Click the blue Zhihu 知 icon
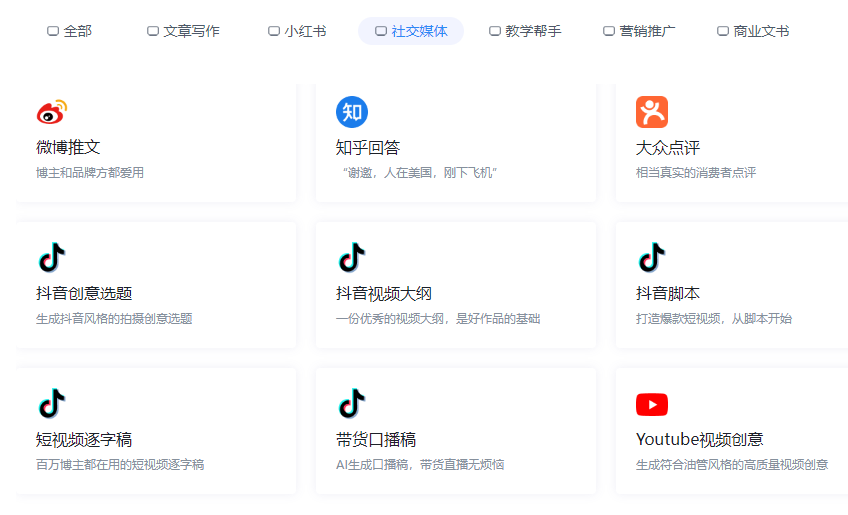 click(352, 112)
